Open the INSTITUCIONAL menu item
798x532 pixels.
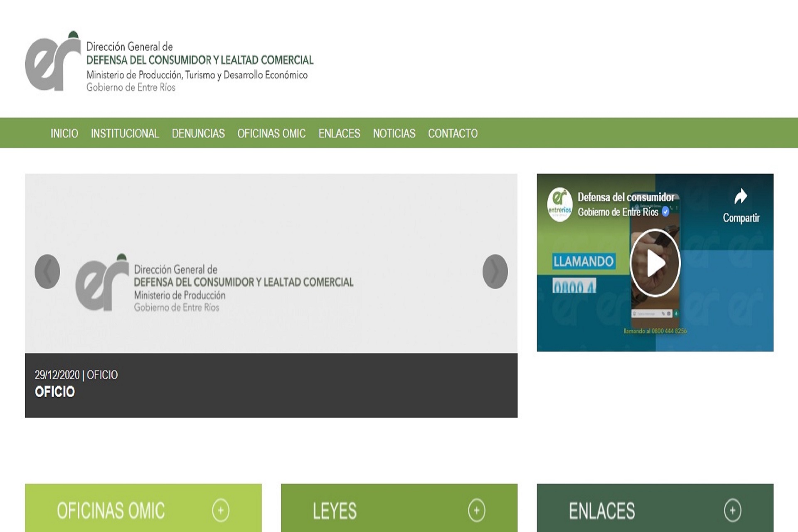[x=125, y=133]
